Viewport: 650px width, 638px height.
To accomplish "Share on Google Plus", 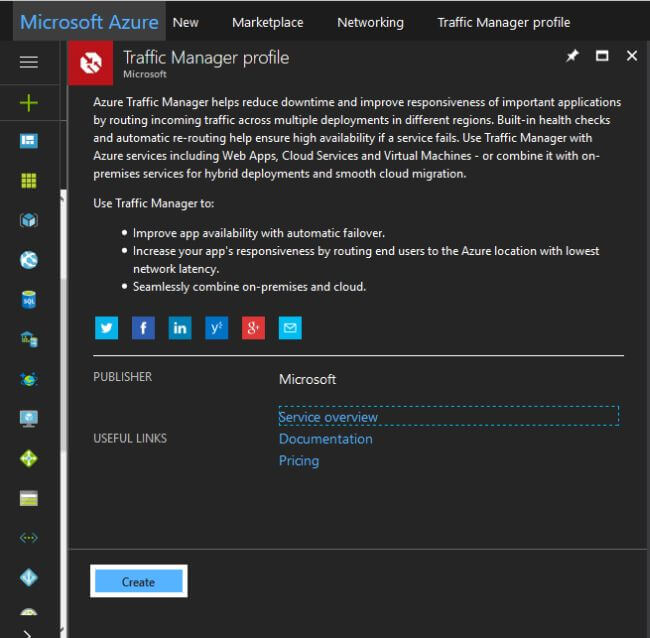I will pos(253,328).
